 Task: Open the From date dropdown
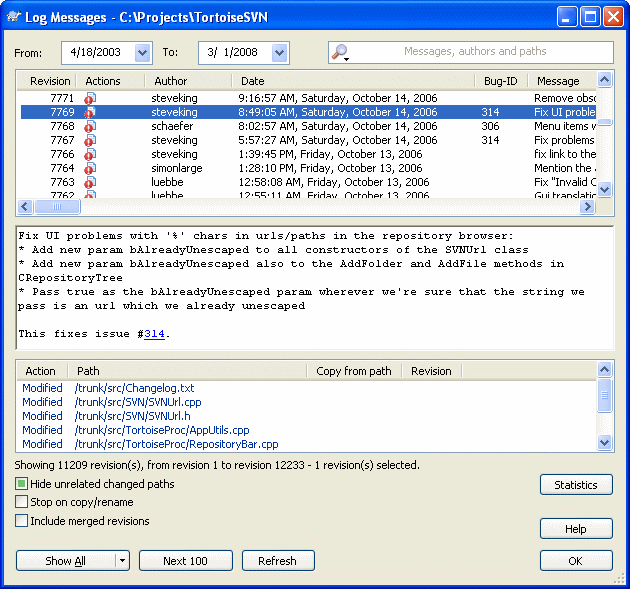[141, 52]
